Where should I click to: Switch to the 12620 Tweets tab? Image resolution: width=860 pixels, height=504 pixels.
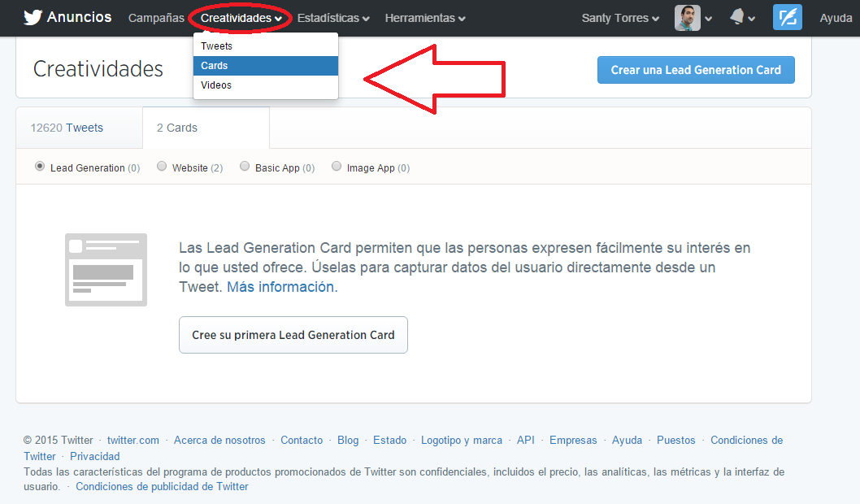click(x=67, y=128)
